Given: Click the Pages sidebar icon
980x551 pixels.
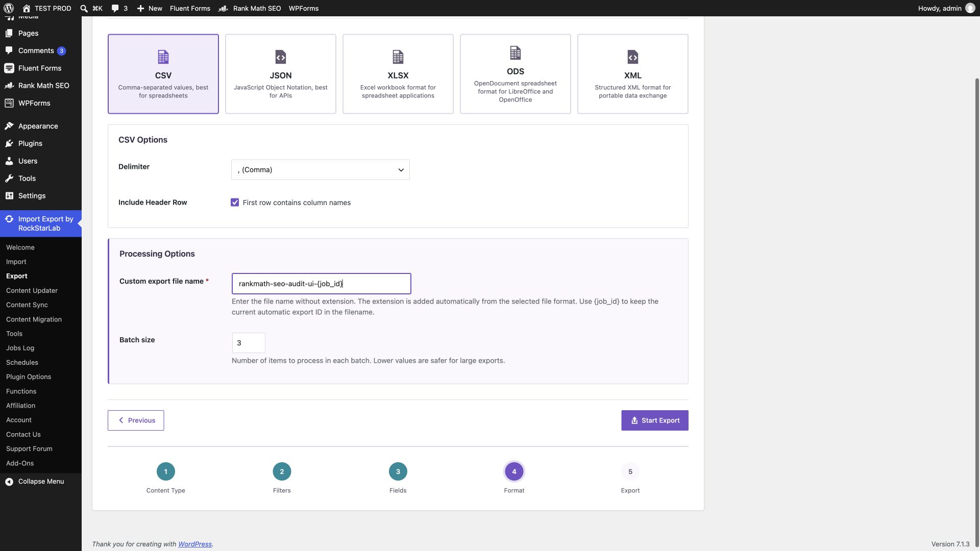Looking at the screenshot, I should tap(9, 33).
